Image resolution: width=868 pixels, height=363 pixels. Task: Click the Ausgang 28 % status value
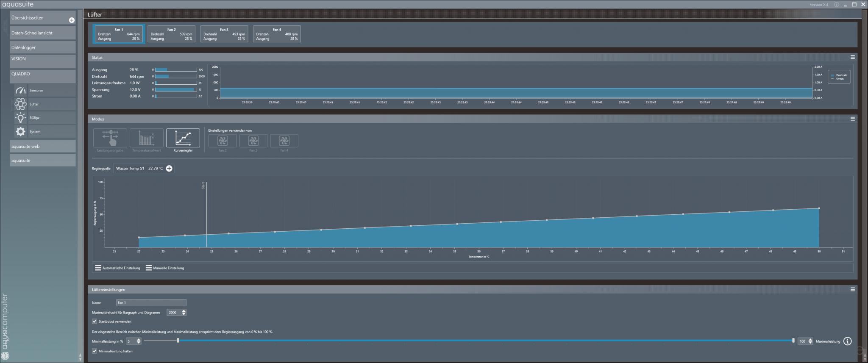134,70
